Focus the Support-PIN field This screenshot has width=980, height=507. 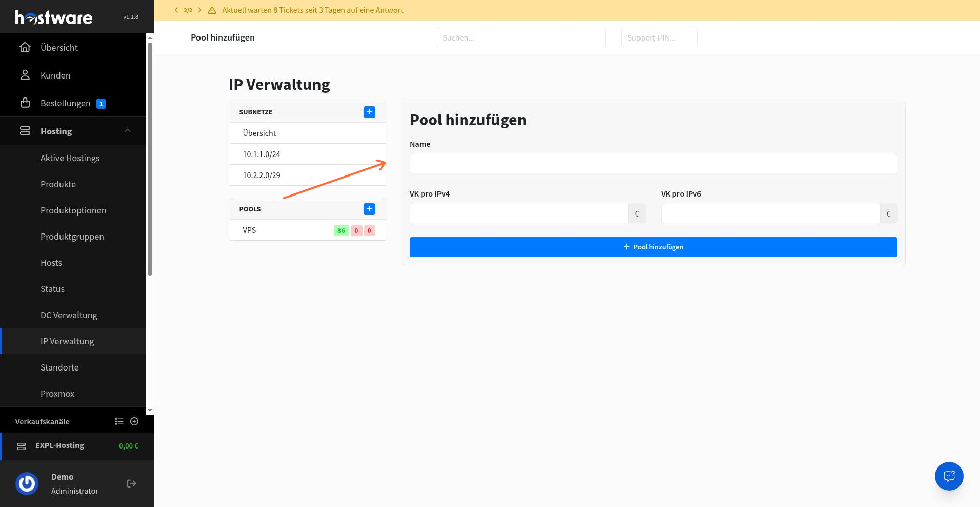(x=659, y=37)
